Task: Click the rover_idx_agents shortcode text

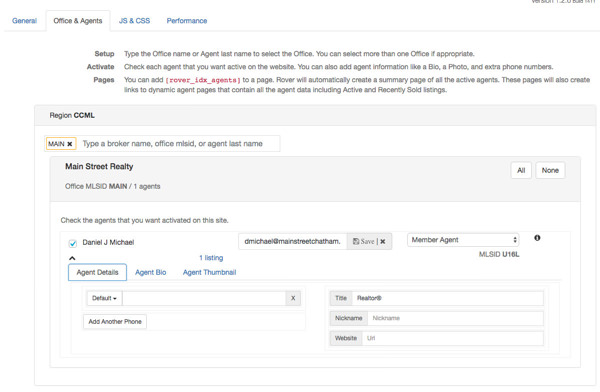Action: (x=203, y=80)
